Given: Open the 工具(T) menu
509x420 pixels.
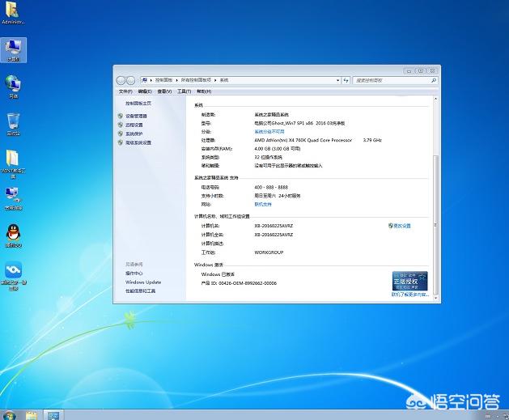Looking at the screenshot, I should (184, 91).
